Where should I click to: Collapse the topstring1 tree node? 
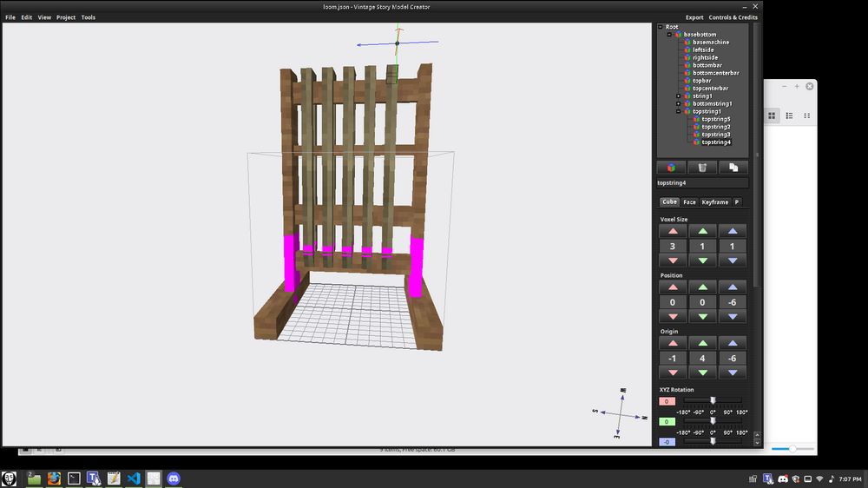[679, 111]
